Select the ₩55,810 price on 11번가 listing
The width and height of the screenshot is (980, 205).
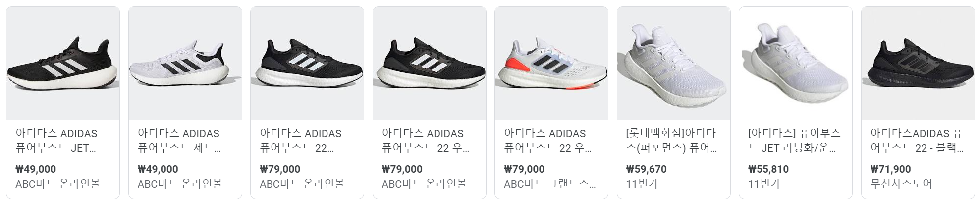click(768, 169)
